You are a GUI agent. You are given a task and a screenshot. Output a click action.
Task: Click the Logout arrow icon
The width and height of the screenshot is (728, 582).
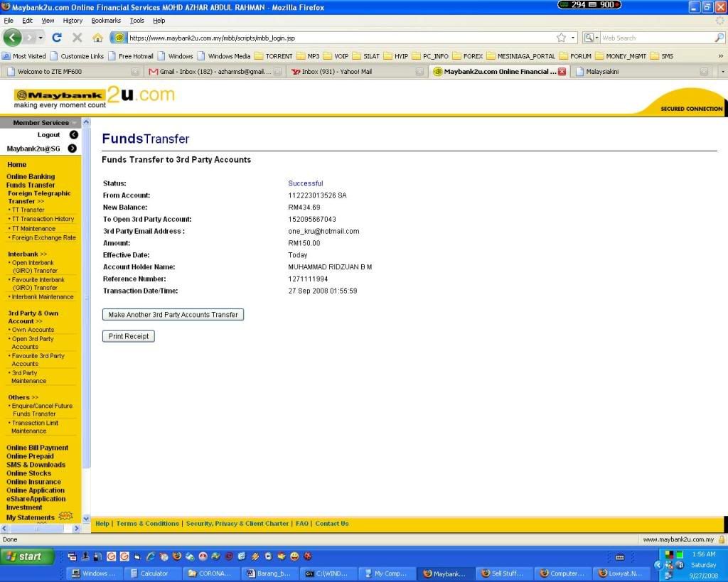tap(73, 134)
